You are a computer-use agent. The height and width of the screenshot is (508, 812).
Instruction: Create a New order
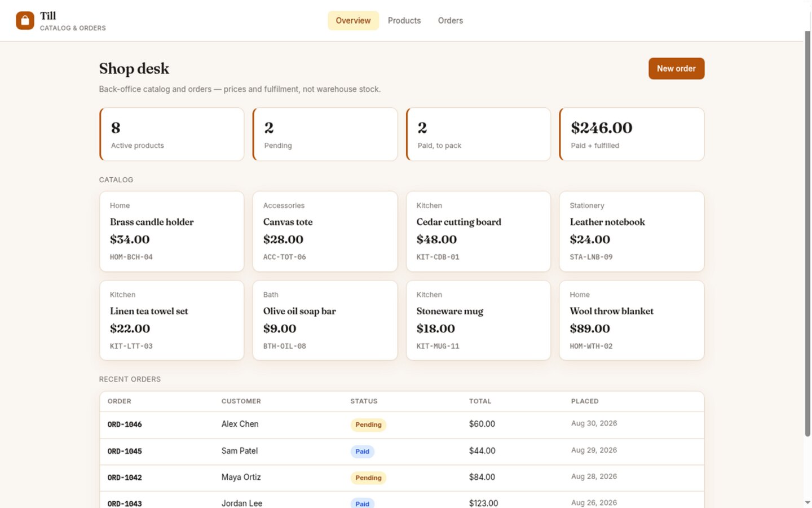click(676, 68)
